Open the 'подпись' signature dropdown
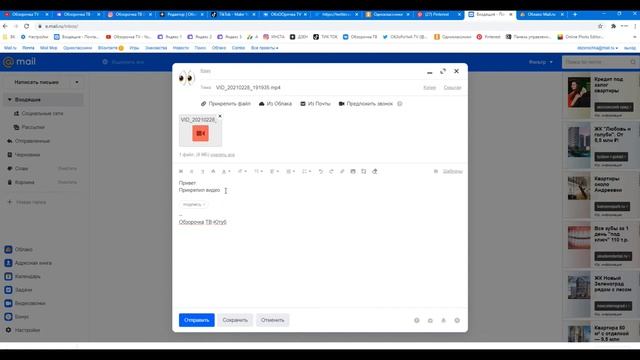 194,204
